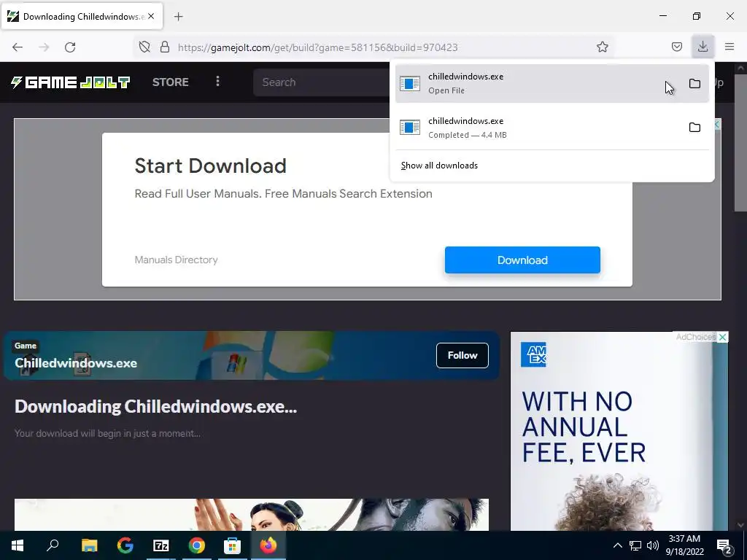Open Microsoft Store from the taskbar
This screenshot has width=747, height=560.
[x=233, y=545]
